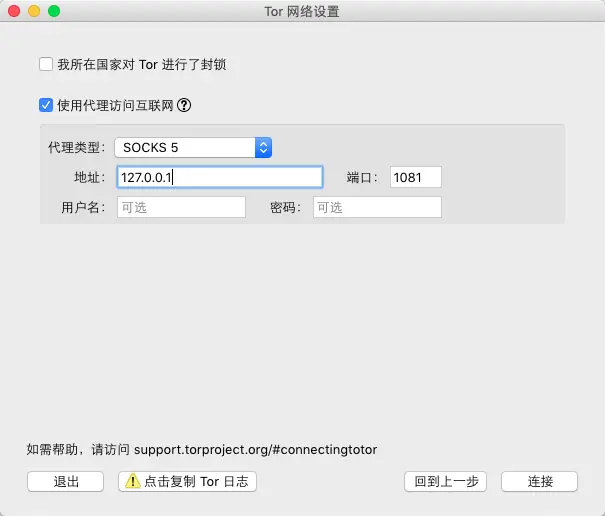Uncheck the 使用代理访问互联网 checkbox

coord(46,105)
